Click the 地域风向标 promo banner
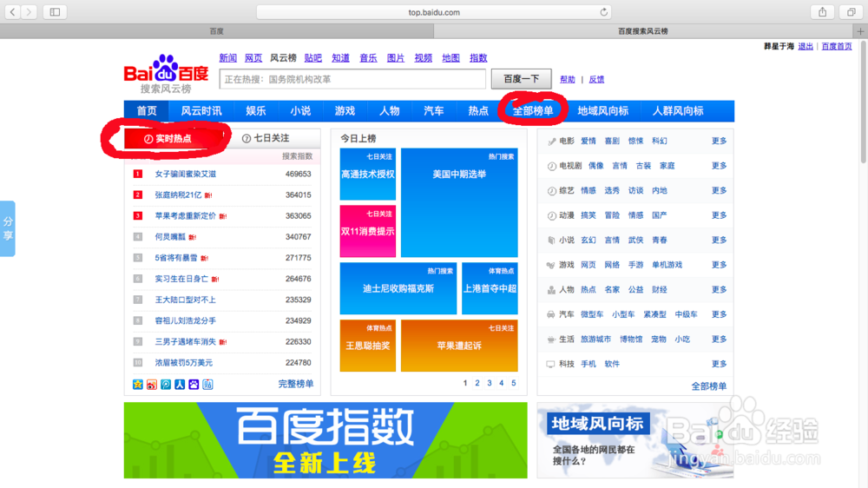Screen dimensions: 868x488 [x=635, y=440]
